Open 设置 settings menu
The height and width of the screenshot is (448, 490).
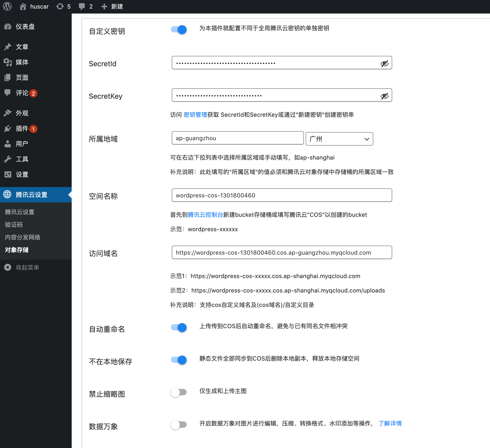point(36,174)
